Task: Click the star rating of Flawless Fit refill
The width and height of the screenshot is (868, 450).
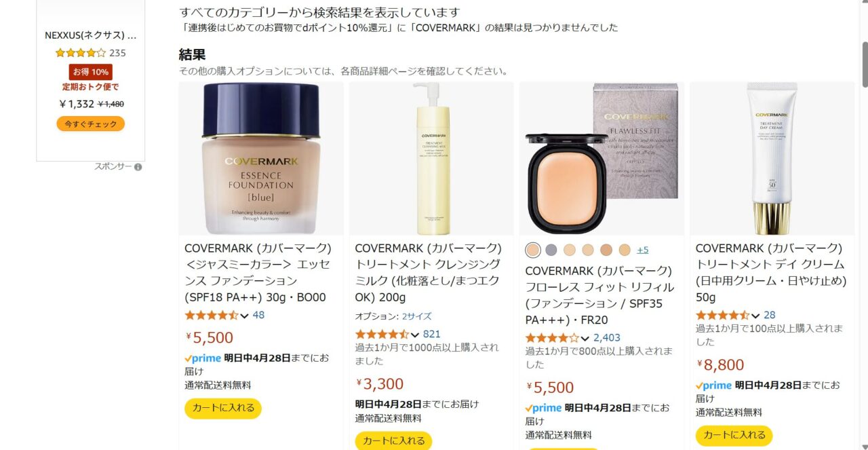Action: [552, 338]
